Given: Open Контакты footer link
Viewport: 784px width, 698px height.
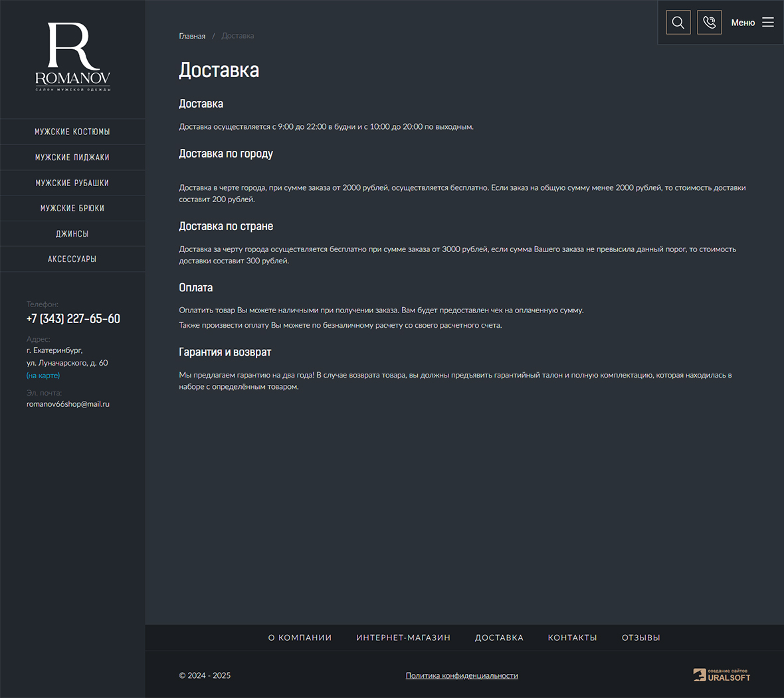Looking at the screenshot, I should point(572,638).
